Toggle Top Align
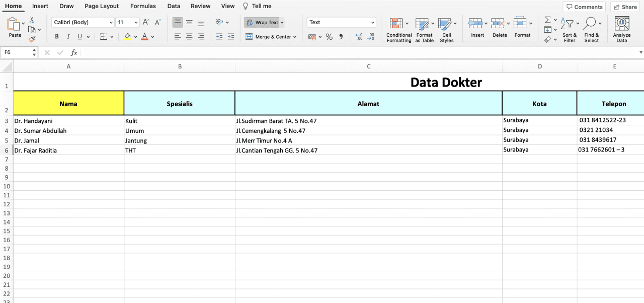 178,22
